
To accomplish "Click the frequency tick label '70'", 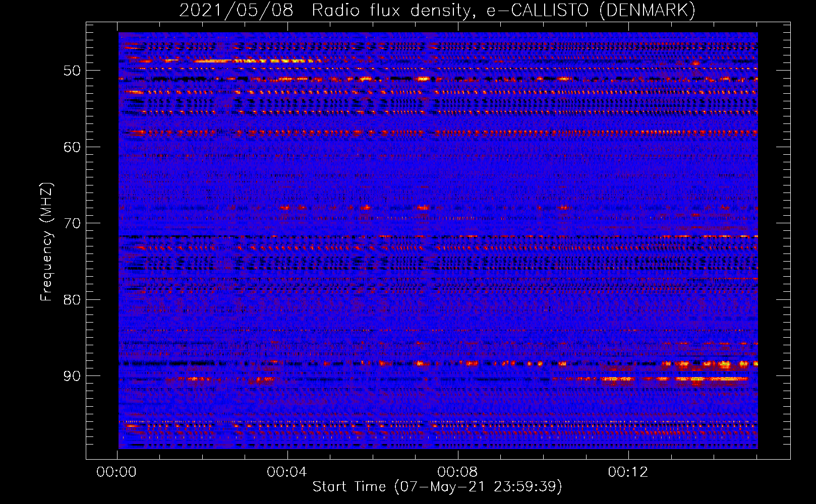I will point(72,223).
